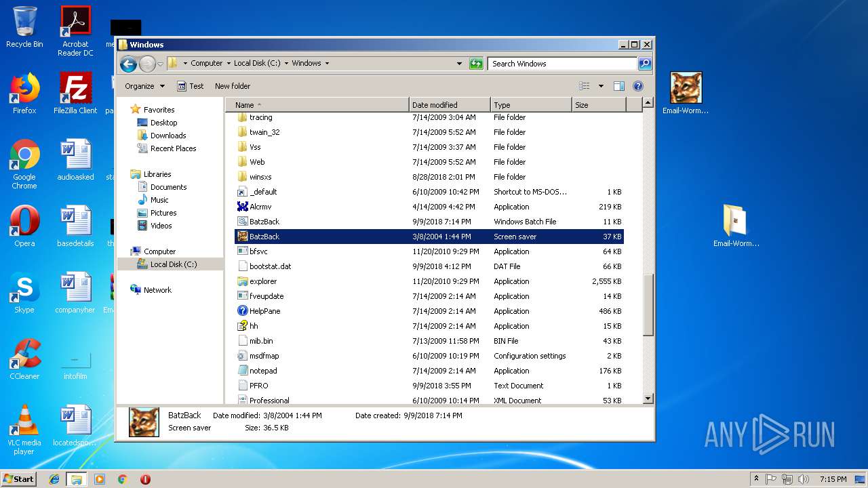The image size is (868, 488).
Task: Click the New folder button
Action: 233,86
